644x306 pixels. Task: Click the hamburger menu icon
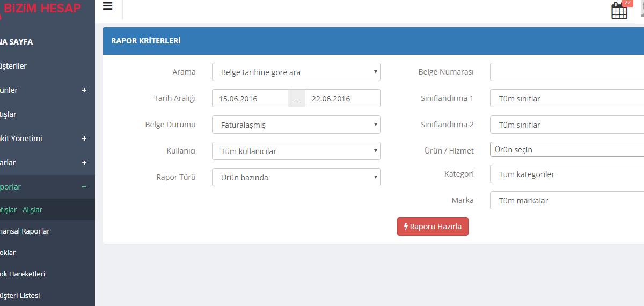(108, 6)
